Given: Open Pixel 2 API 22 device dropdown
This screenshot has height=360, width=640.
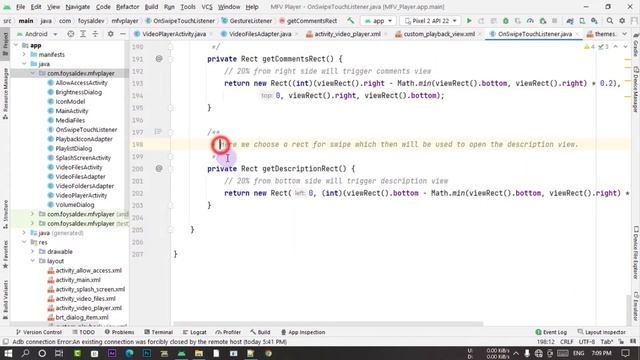Looking at the screenshot, I should point(430,21).
